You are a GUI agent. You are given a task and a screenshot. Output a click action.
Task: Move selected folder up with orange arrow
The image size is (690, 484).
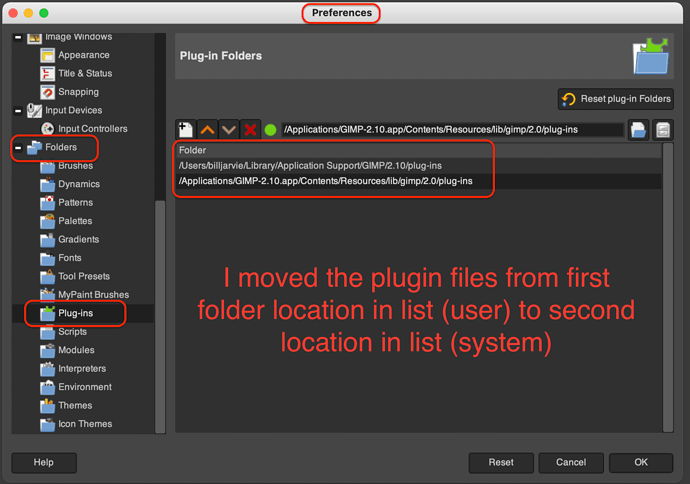click(207, 130)
